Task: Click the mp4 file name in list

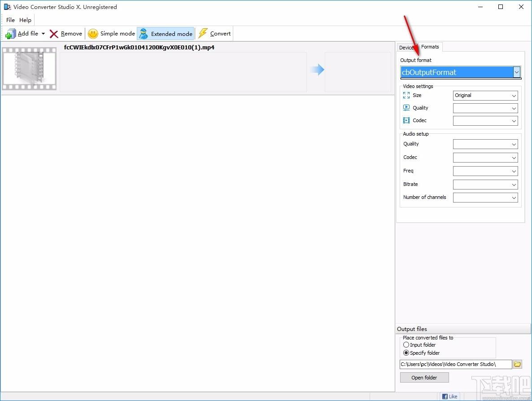Action: (x=139, y=47)
